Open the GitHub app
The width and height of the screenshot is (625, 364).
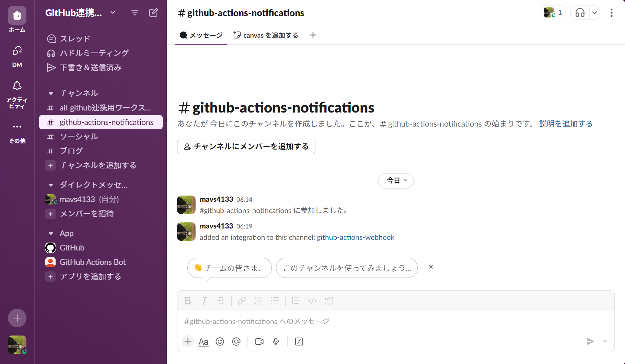[x=101, y=248]
